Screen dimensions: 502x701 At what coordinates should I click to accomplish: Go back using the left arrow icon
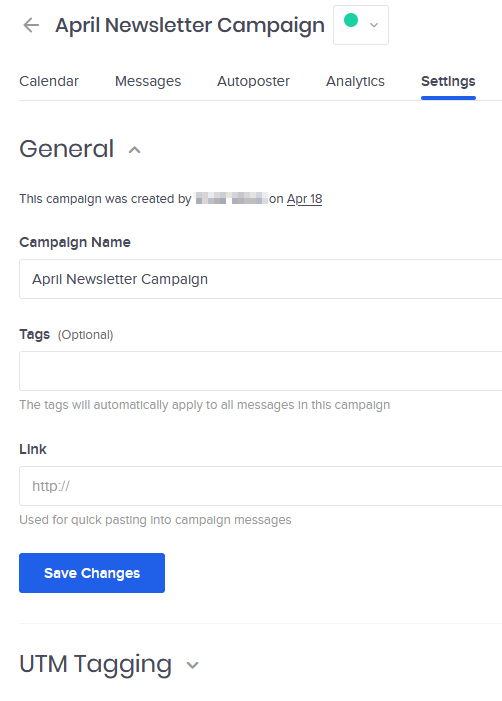pyautogui.click(x=31, y=25)
